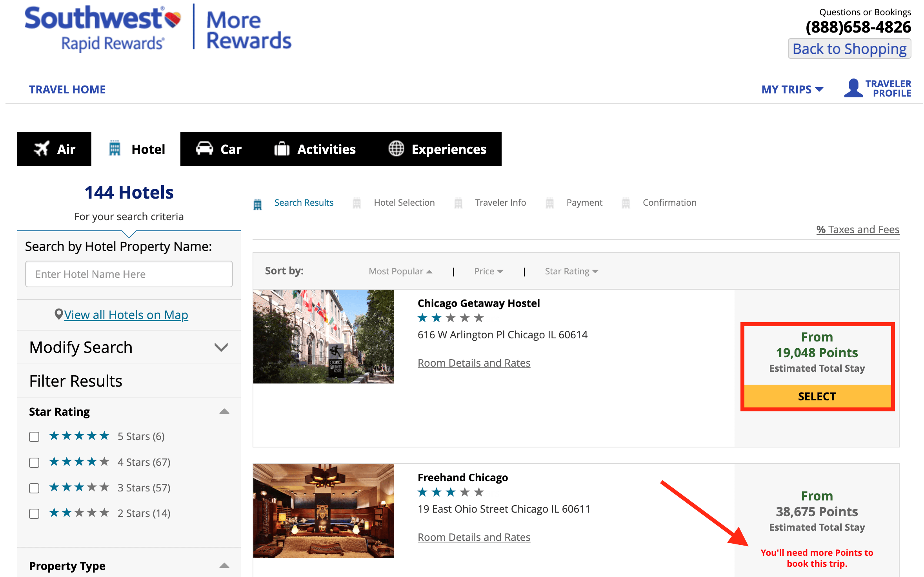
Task: Select the Chicago Getaway Hostel
Action: click(x=817, y=396)
